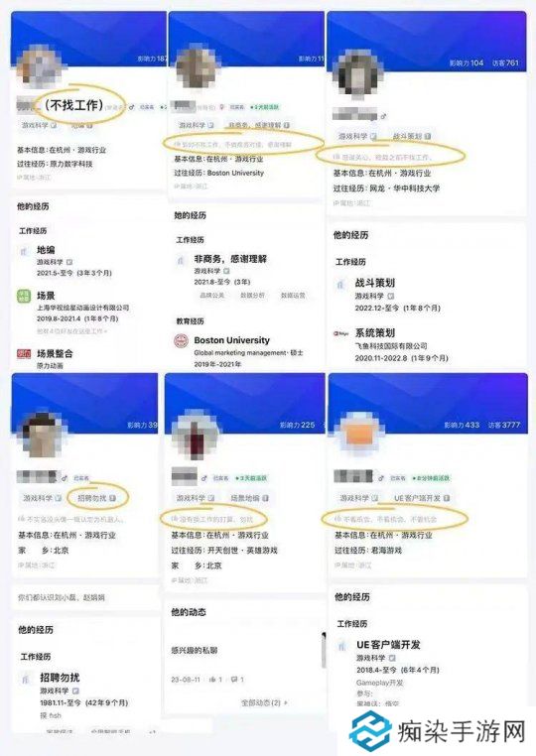Select the 战斗策划 tag in profile header
This screenshot has width=536, height=756.
click(412, 136)
